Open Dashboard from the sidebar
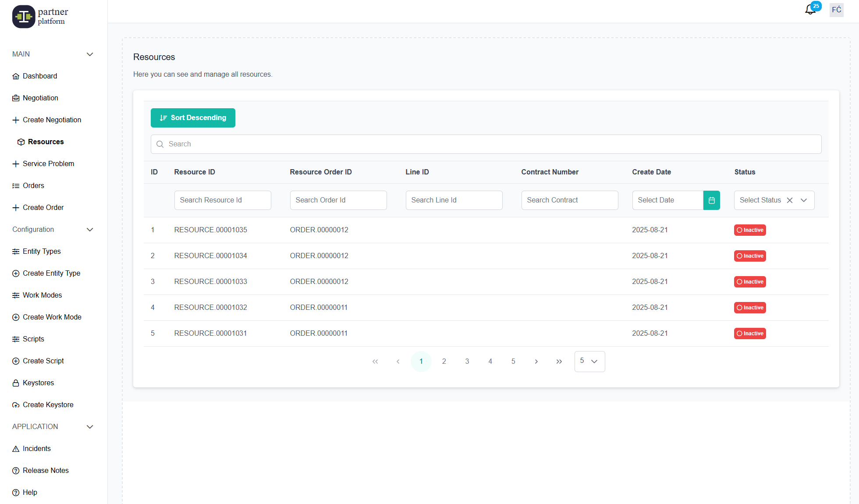859x504 pixels. [39, 76]
